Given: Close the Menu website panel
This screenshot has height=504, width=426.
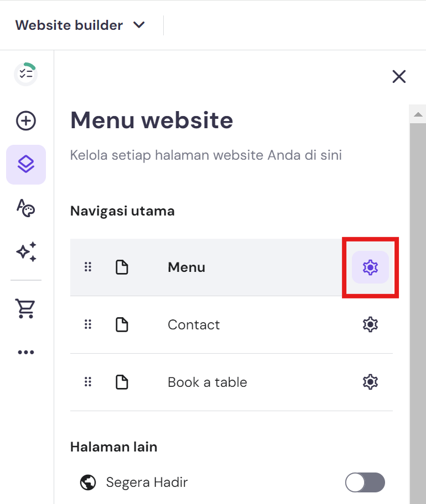Looking at the screenshot, I should pyautogui.click(x=399, y=77).
